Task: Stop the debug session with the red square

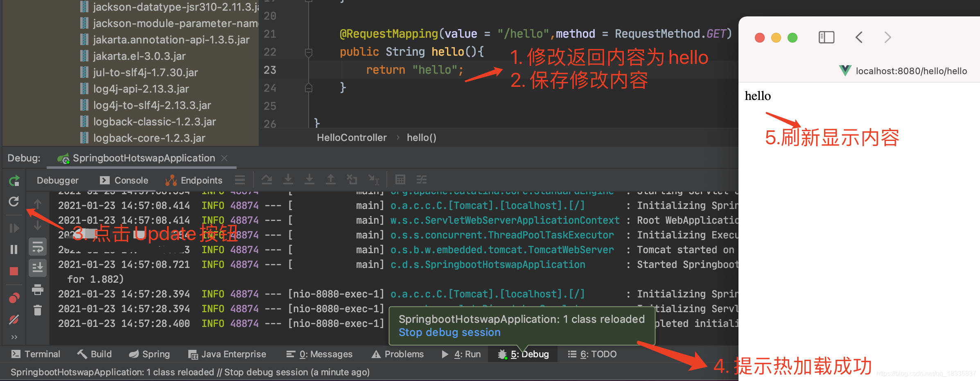Action: point(14,271)
